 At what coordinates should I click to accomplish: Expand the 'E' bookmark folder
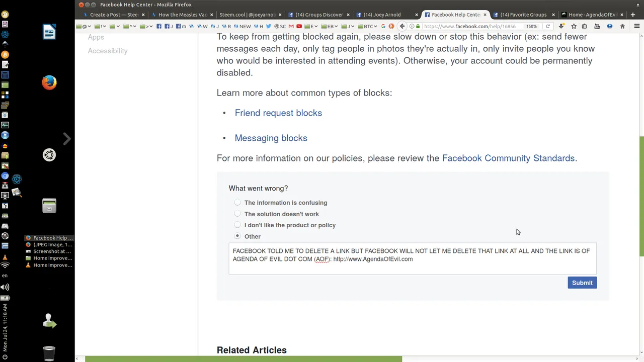pyautogui.click(x=311, y=26)
